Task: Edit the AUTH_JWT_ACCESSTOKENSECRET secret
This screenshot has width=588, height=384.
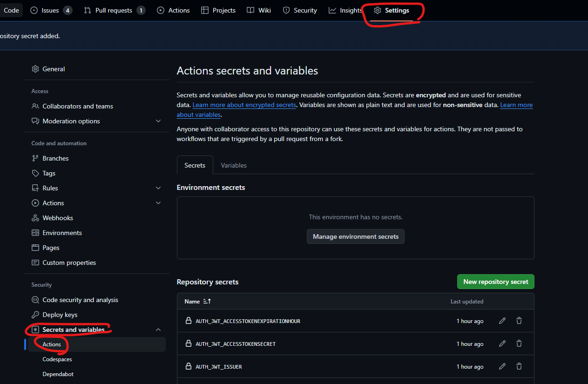Action: pyautogui.click(x=502, y=344)
